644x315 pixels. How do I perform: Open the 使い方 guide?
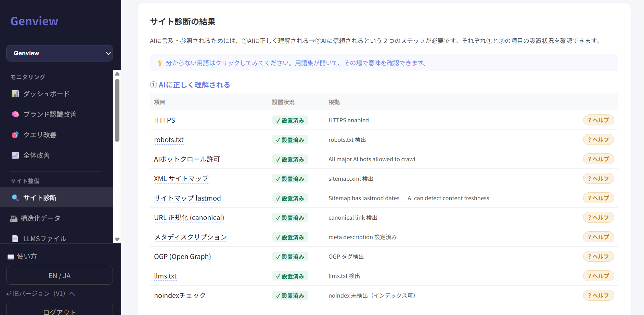coord(22,257)
